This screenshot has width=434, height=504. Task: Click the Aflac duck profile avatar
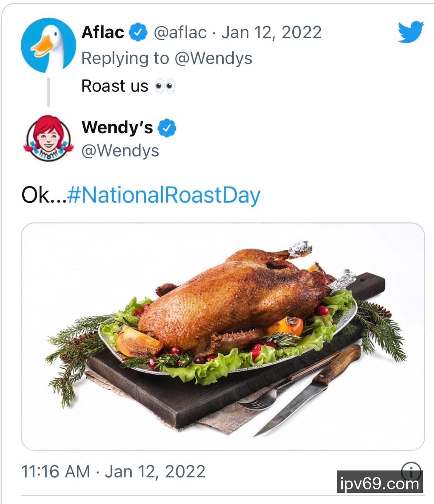click(x=48, y=45)
